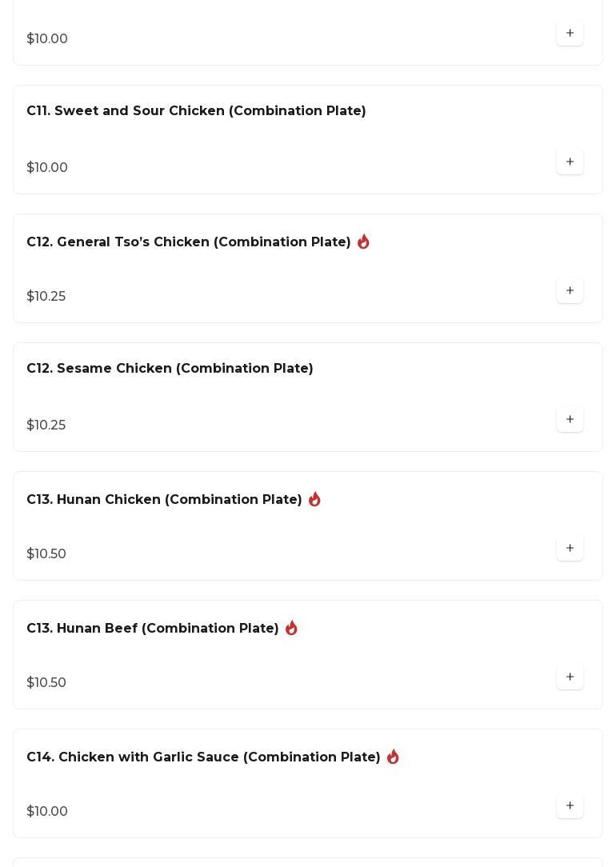Click spicy flame icon beside General Tso's Chicken
The height and width of the screenshot is (867, 616).
pos(363,242)
